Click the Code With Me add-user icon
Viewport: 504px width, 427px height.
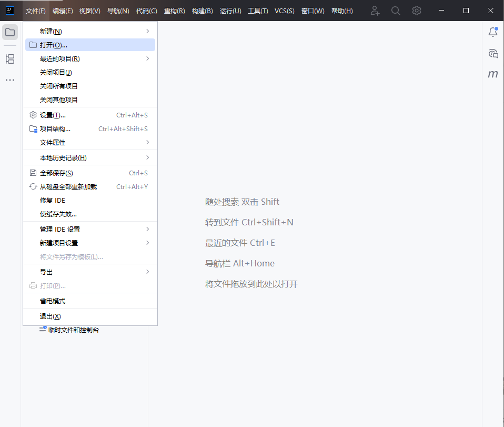(x=375, y=11)
